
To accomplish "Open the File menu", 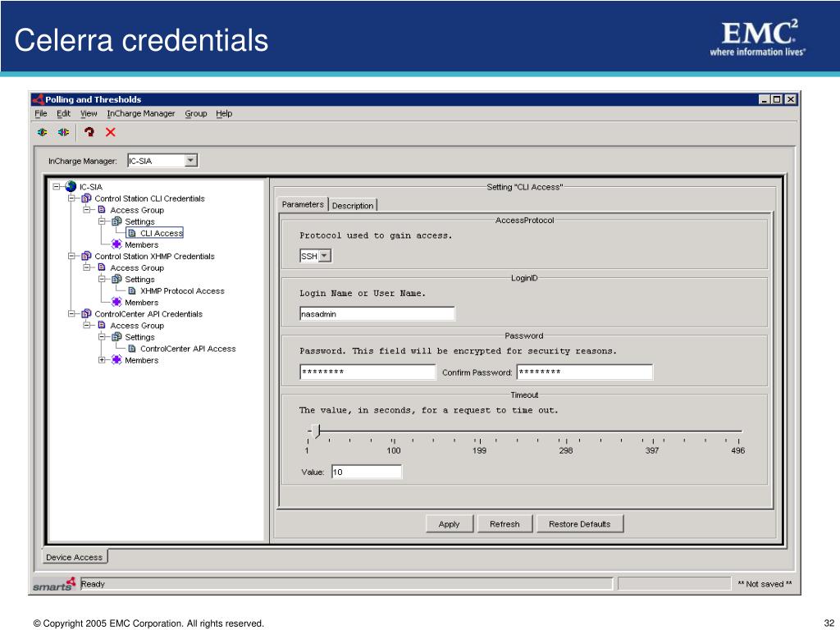I will [x=41, y=113].
